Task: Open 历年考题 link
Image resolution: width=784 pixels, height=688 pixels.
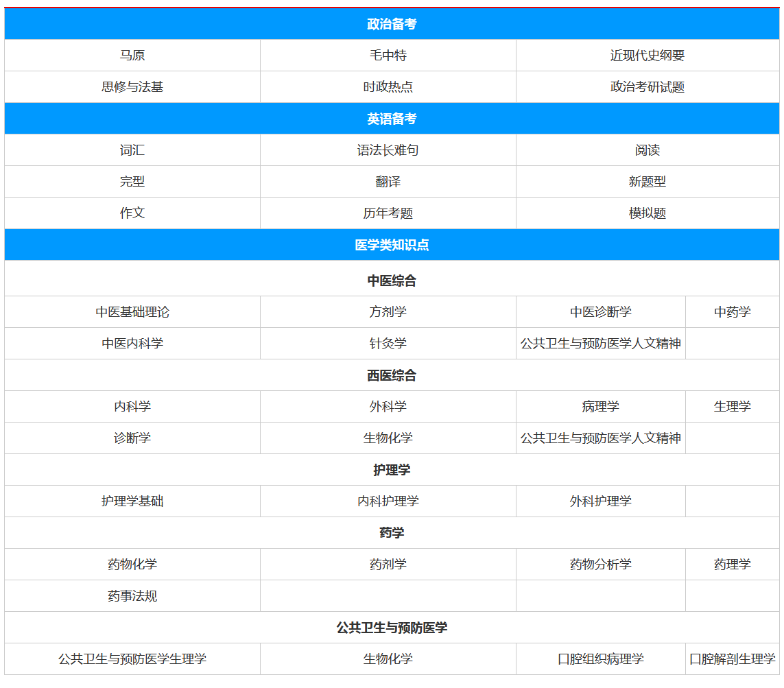Action: (388, 213)
